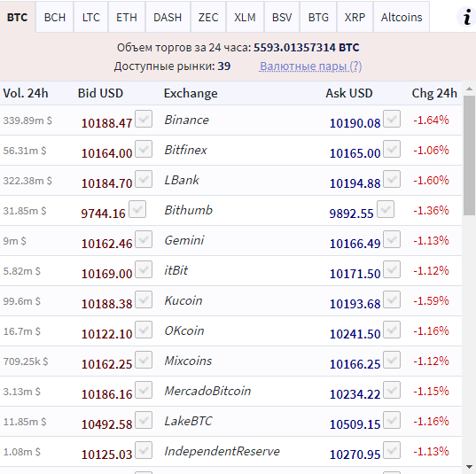Viewport: 476px width, 474px height.
Task: Select the XRP tab
Action: click(x=355, y=17)
